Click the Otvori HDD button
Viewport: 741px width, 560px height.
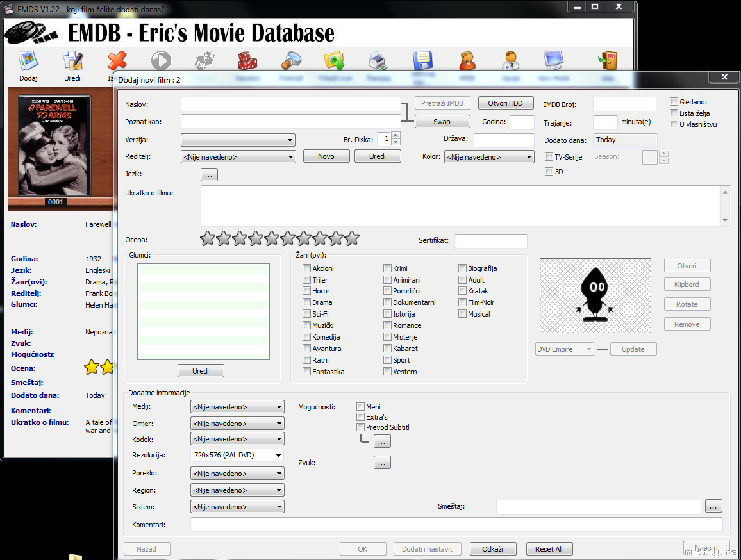(x=506, y=103)
